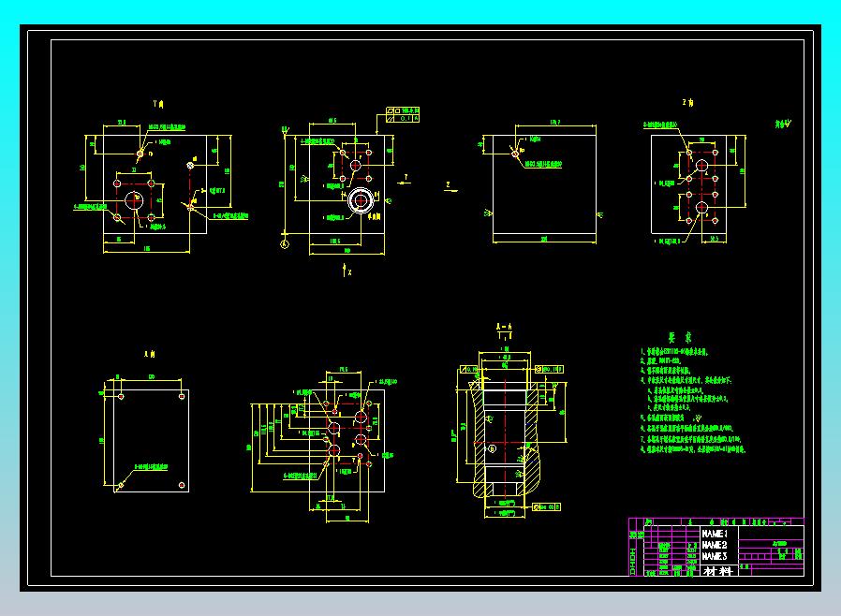Click the 其余 surface roughness note

click(x=783, y=124)
